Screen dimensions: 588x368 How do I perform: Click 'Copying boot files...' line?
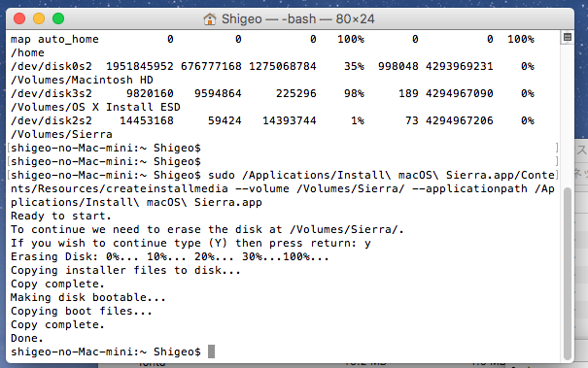[82, 311]
